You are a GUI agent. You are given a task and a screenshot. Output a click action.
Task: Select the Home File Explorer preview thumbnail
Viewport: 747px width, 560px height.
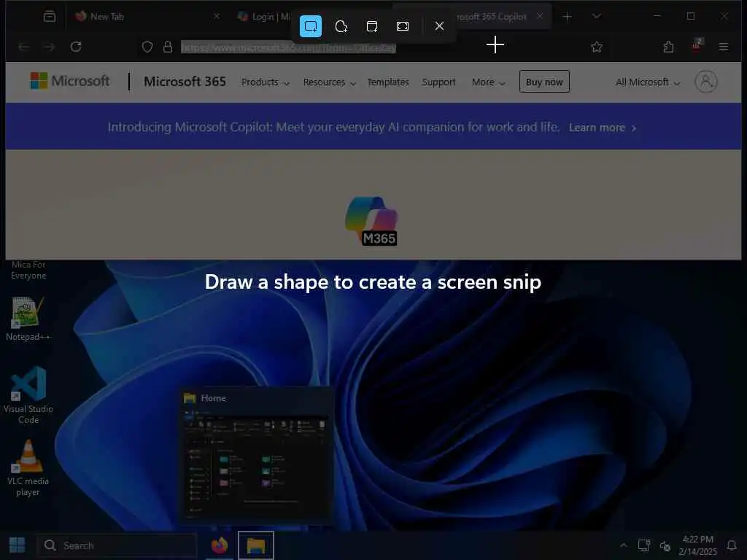click(256, 456)
